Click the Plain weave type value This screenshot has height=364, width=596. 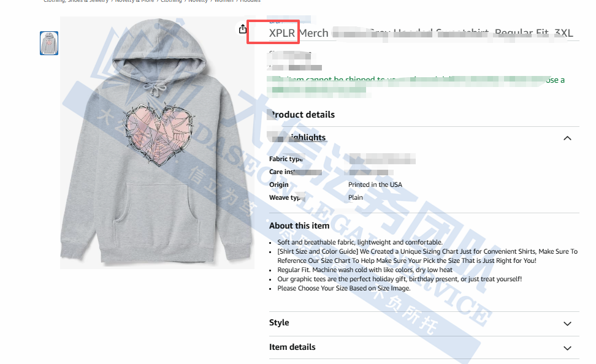point(356,197)
